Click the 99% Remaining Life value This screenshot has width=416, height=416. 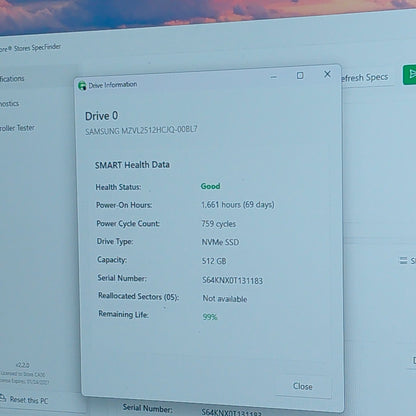click(210, 317)
